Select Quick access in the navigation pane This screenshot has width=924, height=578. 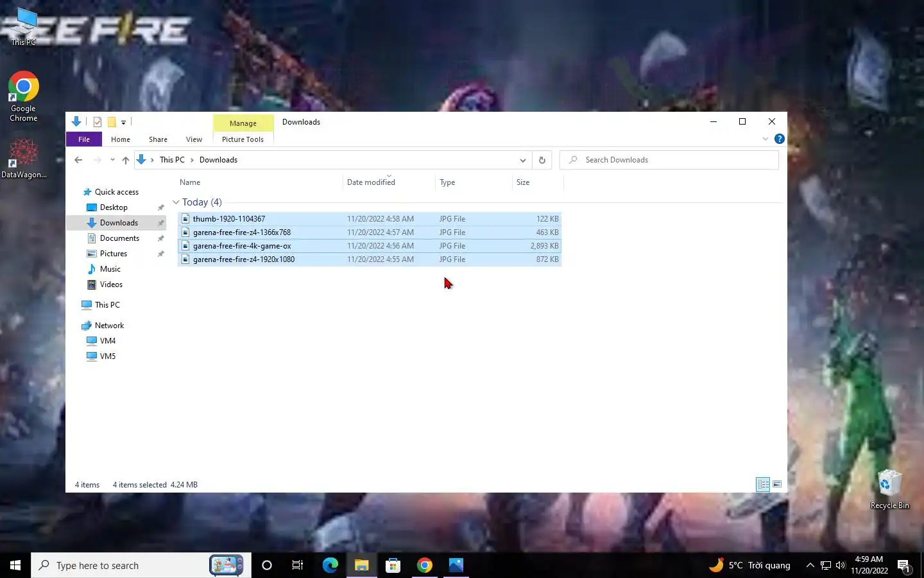pos(116,192)
